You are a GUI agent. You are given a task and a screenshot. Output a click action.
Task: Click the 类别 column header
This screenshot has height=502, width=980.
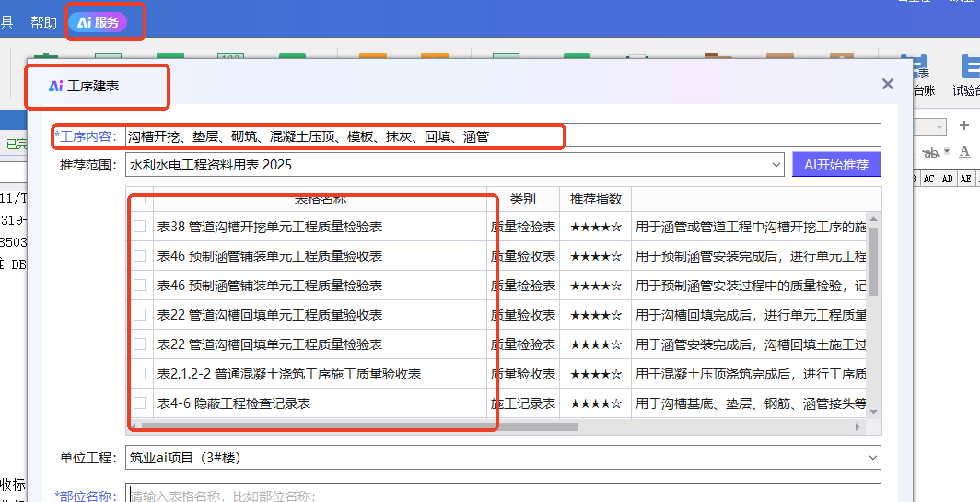point(523,200)
